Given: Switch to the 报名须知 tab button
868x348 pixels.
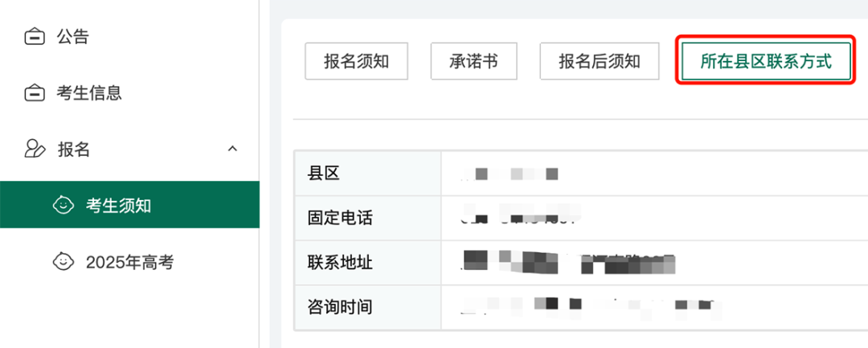Looking at the screenshot, I should pyautogui.click(x=356, y=61).
